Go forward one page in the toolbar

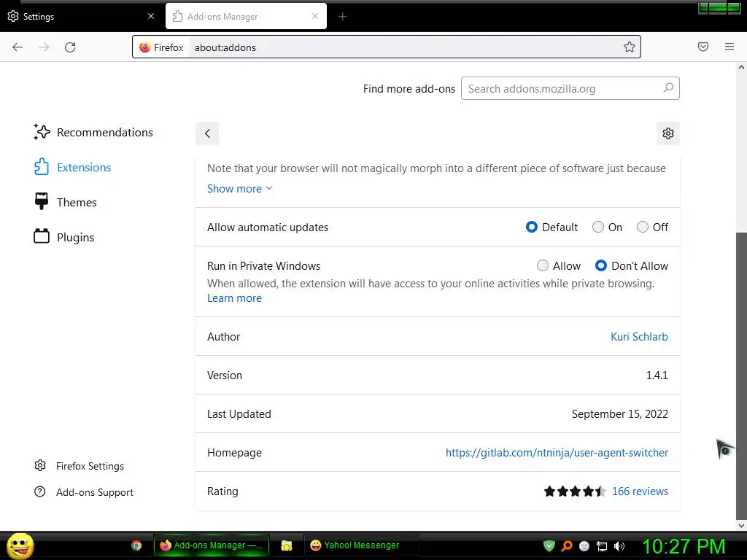click(44, 47)
